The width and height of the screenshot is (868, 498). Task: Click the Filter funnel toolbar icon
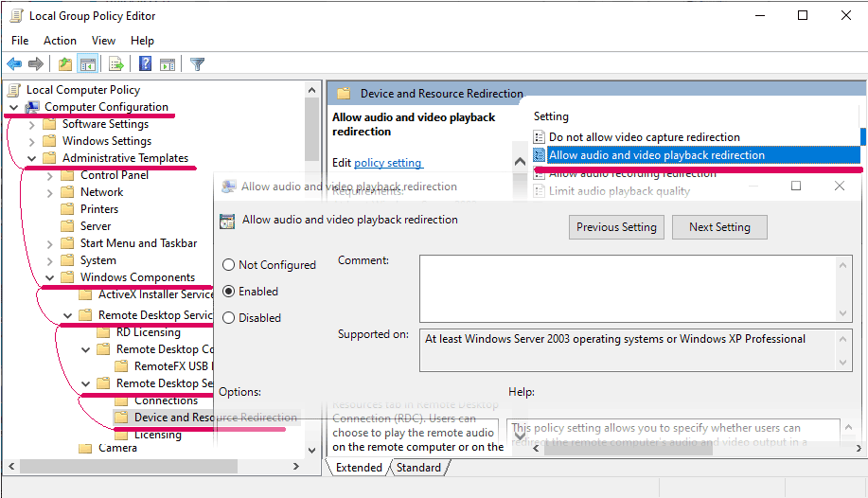(197, 64)
